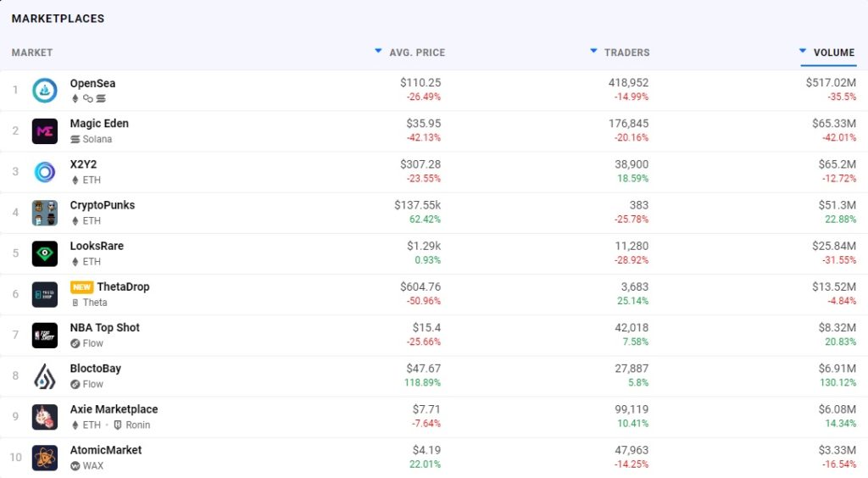868x478 pixels.
Task: Select the VOLUME column header
Action: point(834,53)
